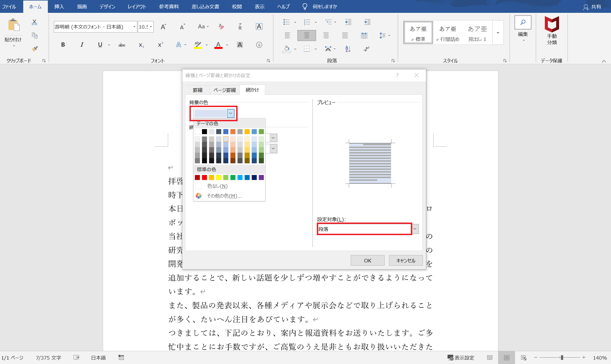Toggle Italic formatting
611x364 pixels.
[82, 45]
